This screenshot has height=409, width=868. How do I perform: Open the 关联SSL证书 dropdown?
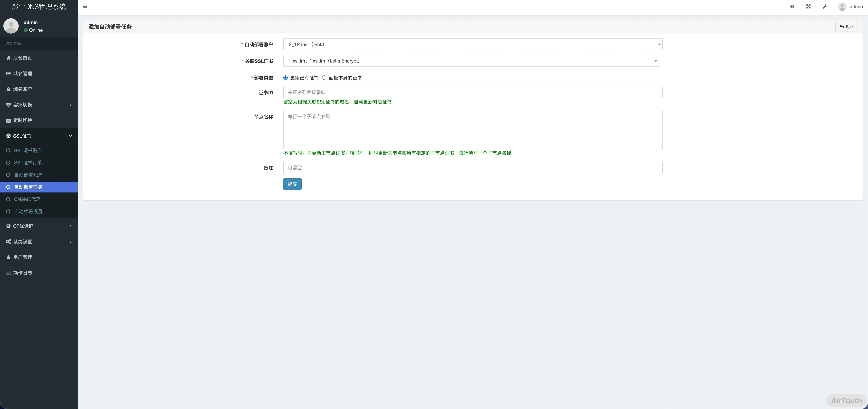(x=471, y=61)
